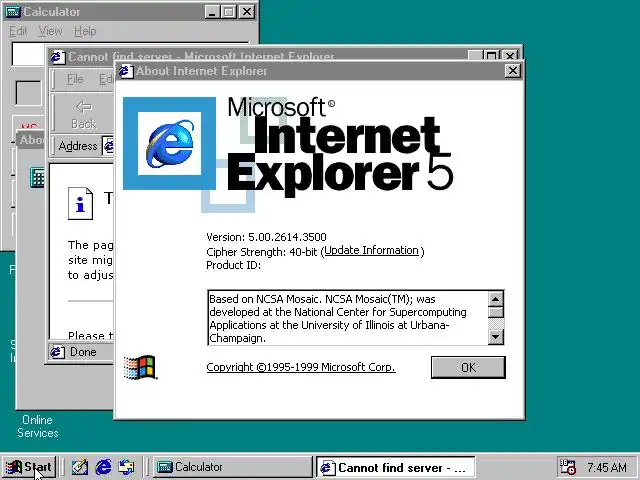
Task: Launch Internet Explorer from Quick Launch
Action: [103, 467]
